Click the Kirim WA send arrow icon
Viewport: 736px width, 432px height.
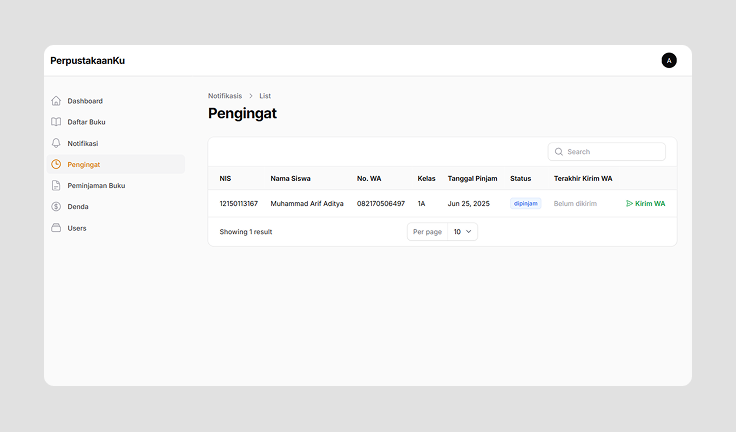click(630, 203)
